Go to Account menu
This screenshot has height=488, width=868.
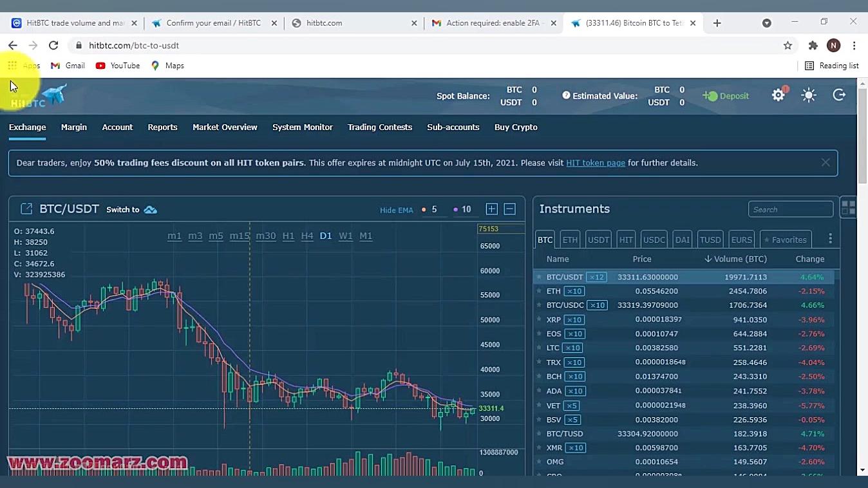click(x=117, y=127)
